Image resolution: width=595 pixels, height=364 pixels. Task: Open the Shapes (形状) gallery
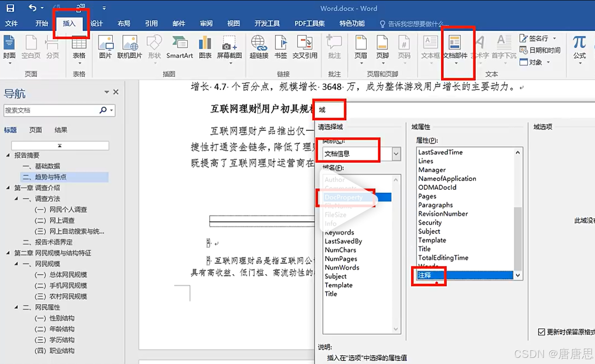(x=154, y=50)
